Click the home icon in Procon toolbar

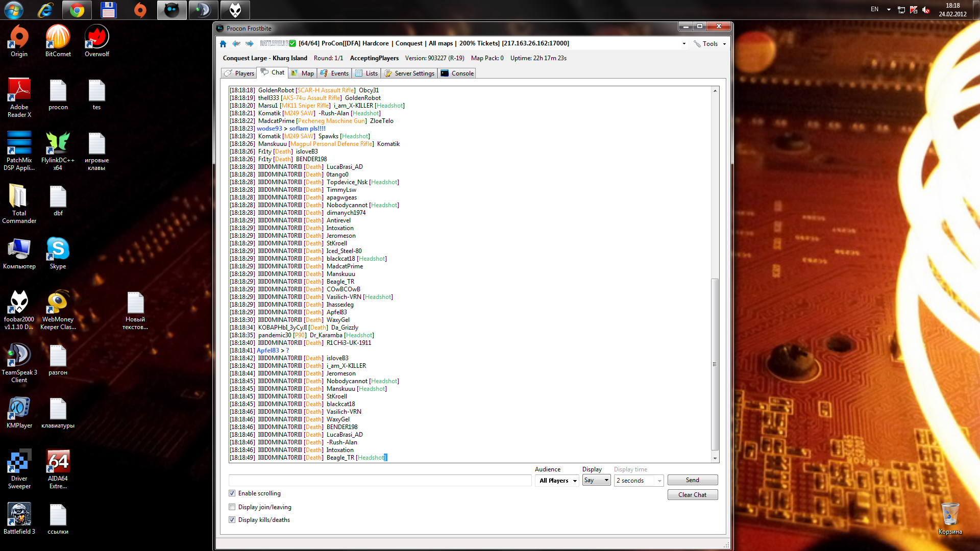point(223,44)
